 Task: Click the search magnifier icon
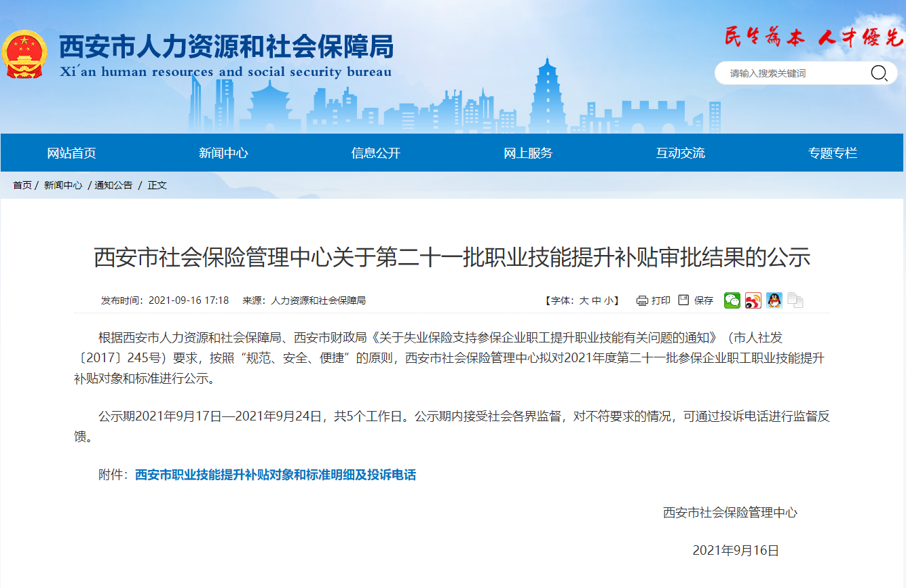click(x=879, y=73)
